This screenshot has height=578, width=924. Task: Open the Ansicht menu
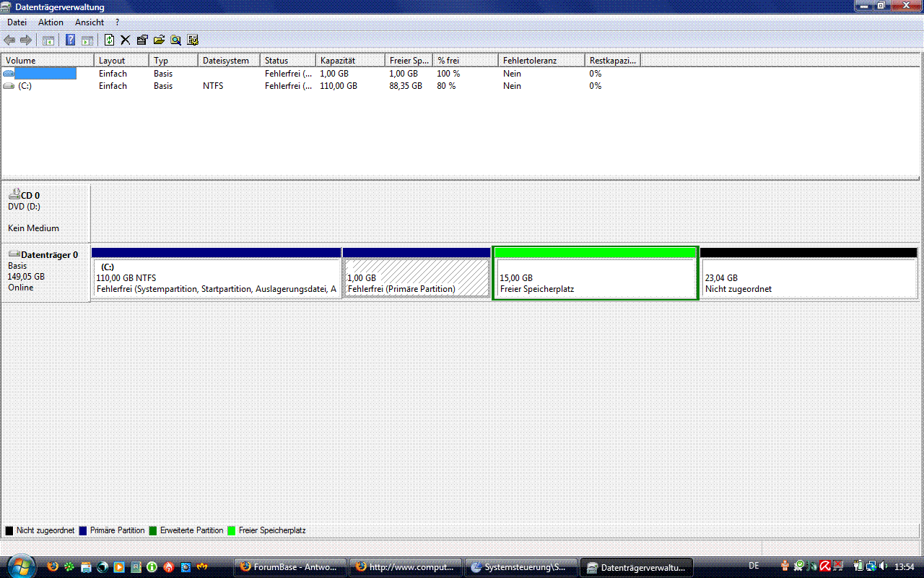pos(90,22)
